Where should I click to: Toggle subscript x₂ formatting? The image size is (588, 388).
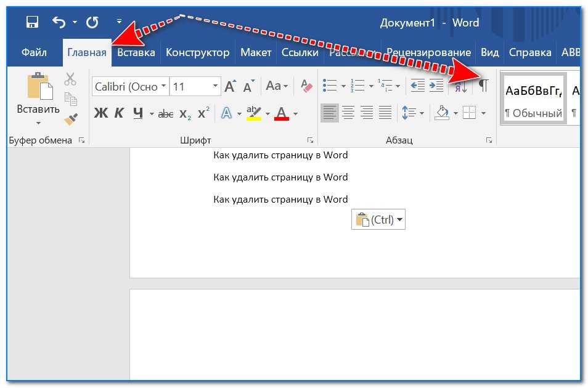tap(185, 113)
